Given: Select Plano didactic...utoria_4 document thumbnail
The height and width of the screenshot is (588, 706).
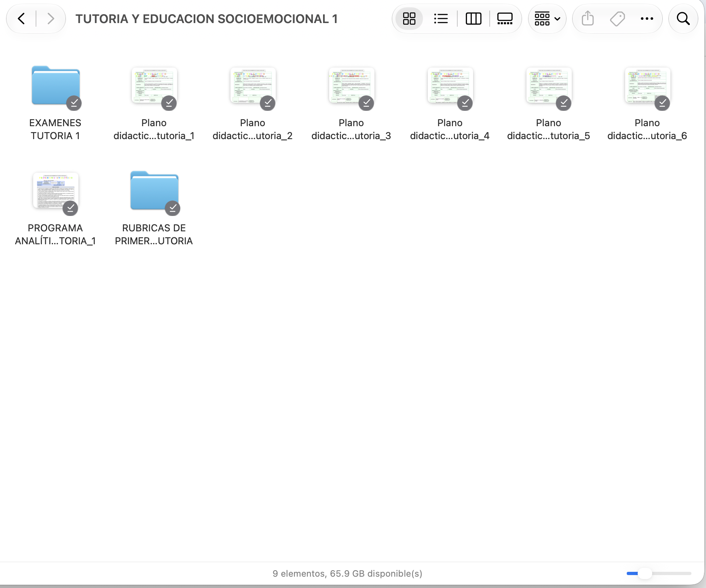Looking at the screenshot, I should tap(450, 85).
